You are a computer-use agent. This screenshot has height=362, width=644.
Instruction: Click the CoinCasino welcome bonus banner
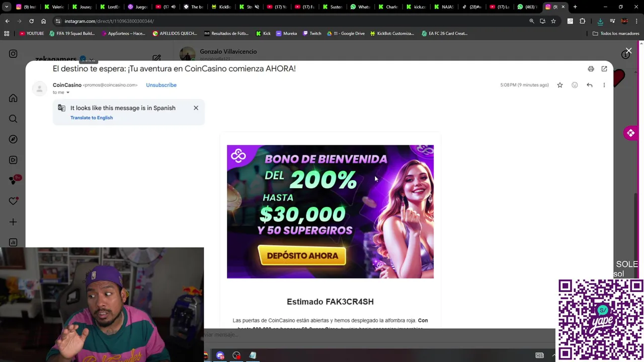330,212
